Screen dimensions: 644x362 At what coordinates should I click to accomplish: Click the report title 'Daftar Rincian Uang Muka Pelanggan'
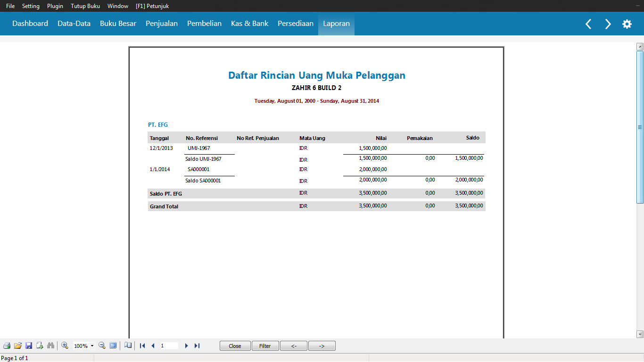pyautogui.click(x=317, y=75)
